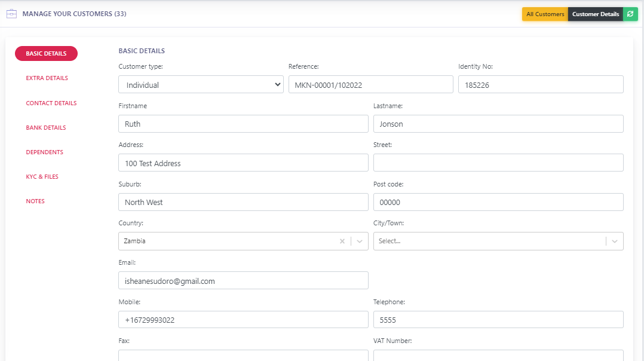The image size is (644, 361).
Task: Click the Email label
Action: click(127, 262)
